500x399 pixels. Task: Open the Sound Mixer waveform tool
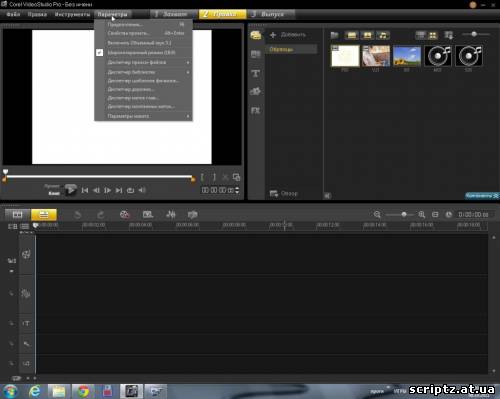coord(171,214)
